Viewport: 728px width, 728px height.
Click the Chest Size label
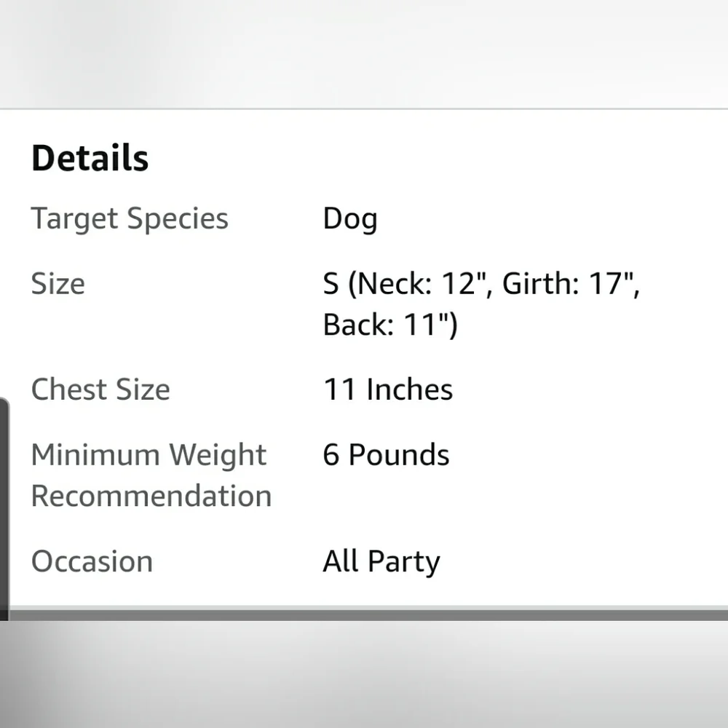100,389
